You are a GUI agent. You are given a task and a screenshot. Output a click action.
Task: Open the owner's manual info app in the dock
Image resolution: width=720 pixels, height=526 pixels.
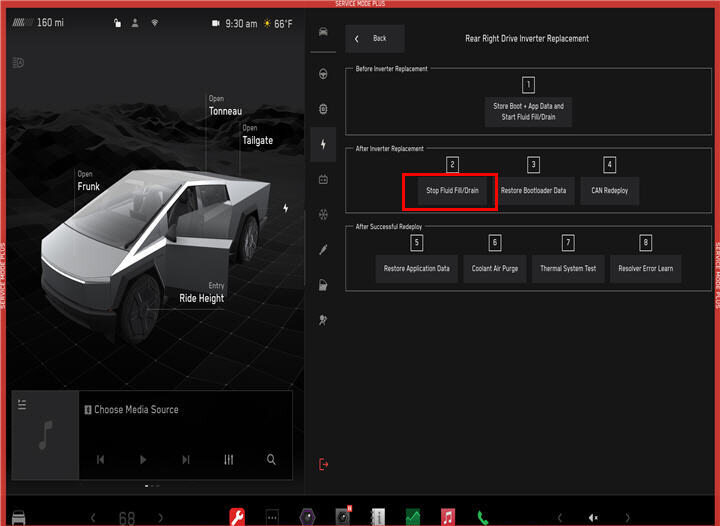click(x=378, y=517)
